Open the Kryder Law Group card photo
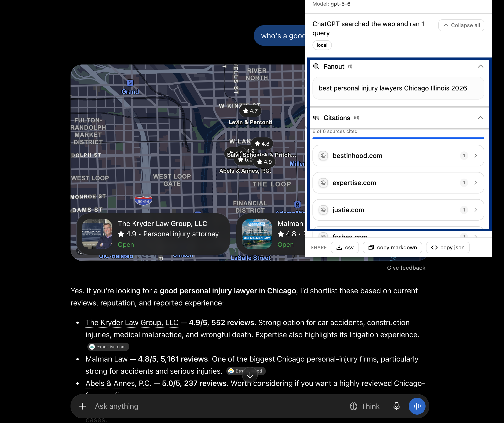 click(x=97, y=234)
